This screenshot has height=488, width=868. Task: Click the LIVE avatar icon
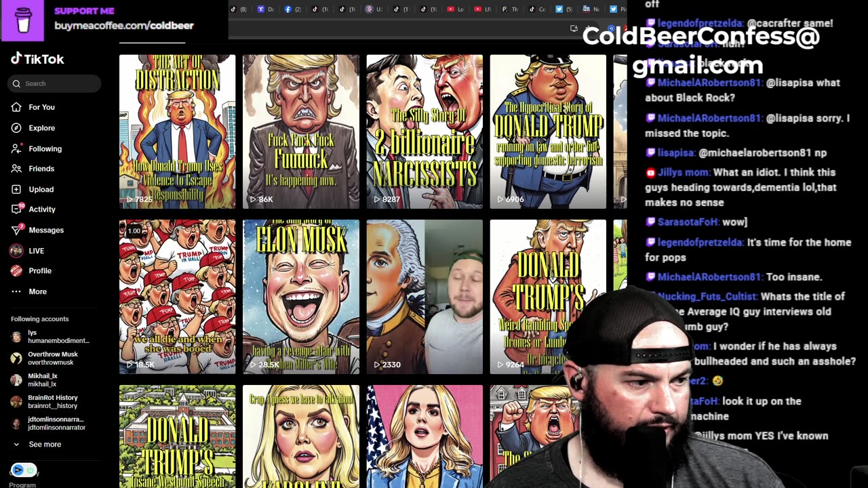point(16,251)
